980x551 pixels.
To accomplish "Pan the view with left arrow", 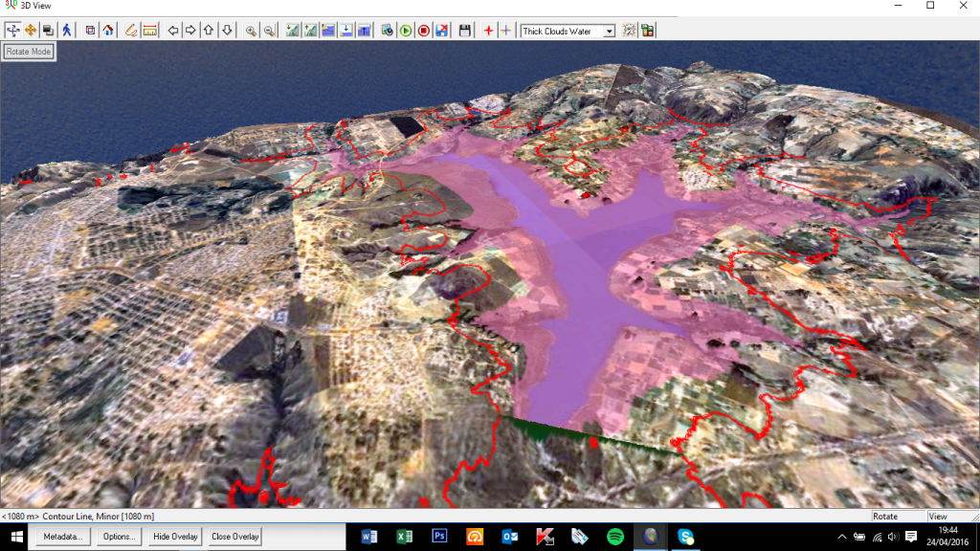I will pyautogui.click(x=173, y=31).
